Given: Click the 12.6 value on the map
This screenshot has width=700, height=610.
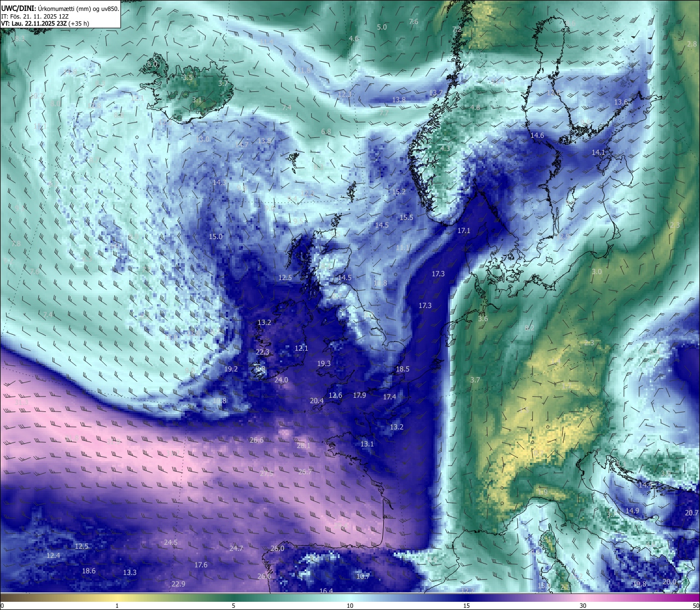Looking at the screenshot, I should 335,395.
